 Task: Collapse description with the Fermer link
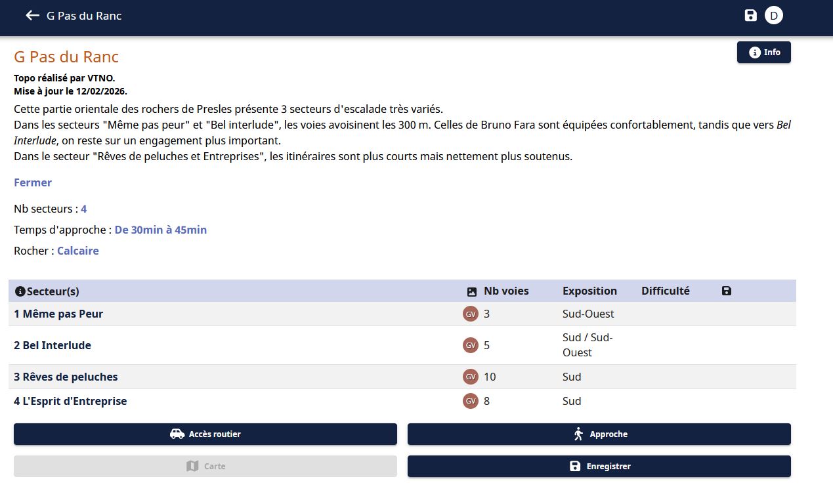(33, 182)
